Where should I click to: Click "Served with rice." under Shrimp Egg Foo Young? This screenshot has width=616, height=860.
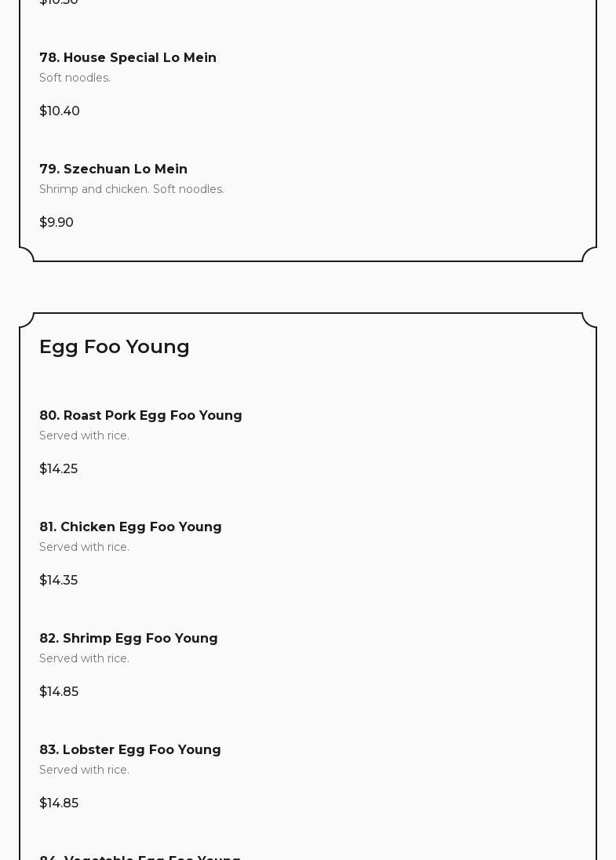(85, 658)
